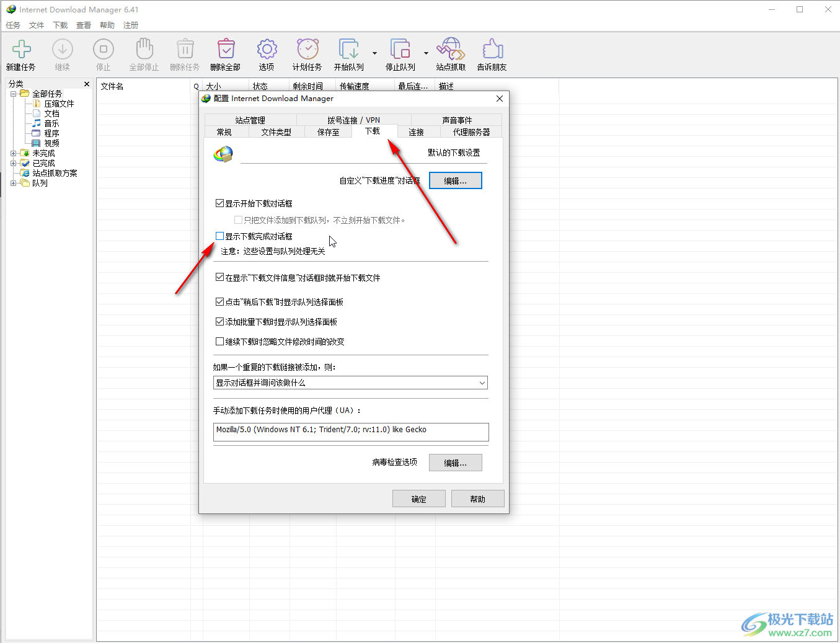
Task: Expand the 已完成 tree node
Action: pyautogui.click(x=14, y=163)
